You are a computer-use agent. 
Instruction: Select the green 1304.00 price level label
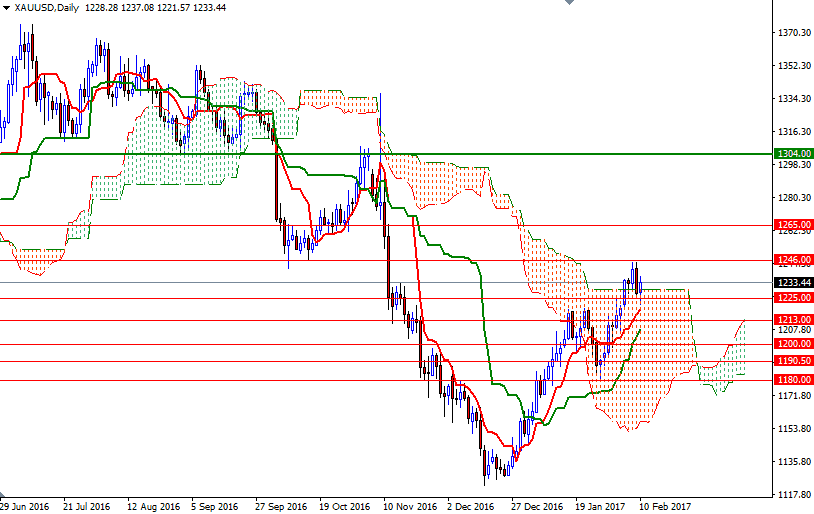click(x=793, y=153)
